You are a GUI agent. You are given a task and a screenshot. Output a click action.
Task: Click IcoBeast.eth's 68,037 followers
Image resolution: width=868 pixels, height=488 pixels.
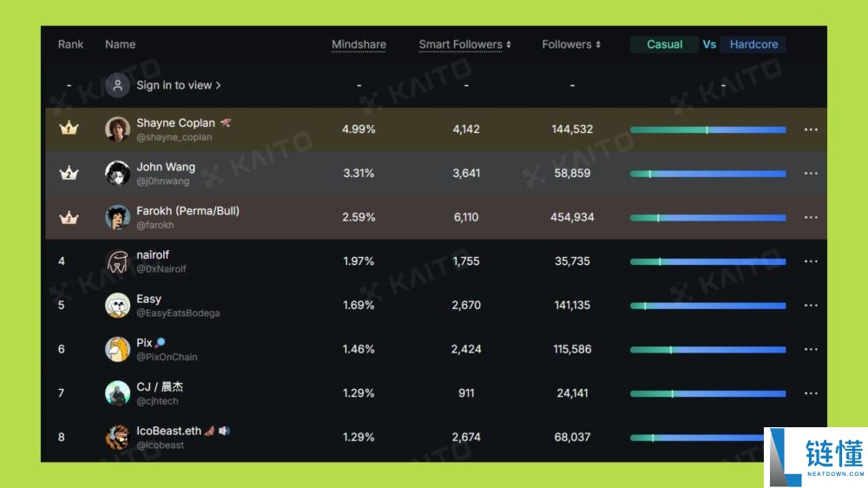click(572, 437)
